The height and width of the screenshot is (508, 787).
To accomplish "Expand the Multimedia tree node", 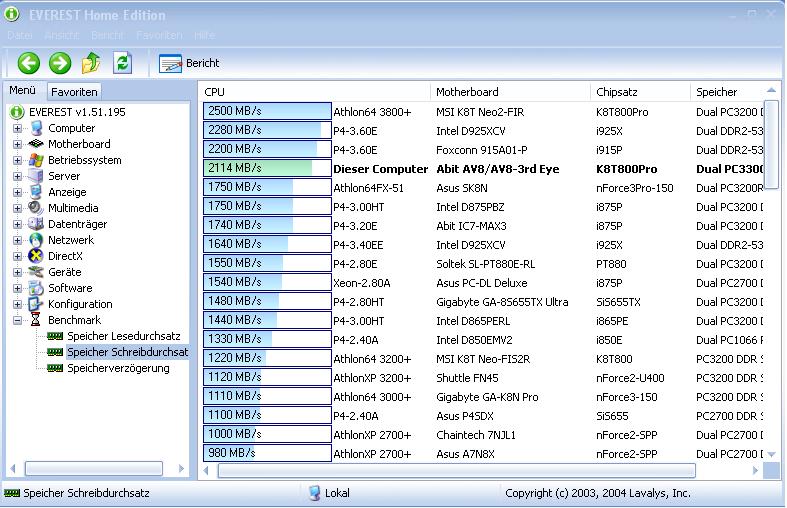I will (18, 208).
